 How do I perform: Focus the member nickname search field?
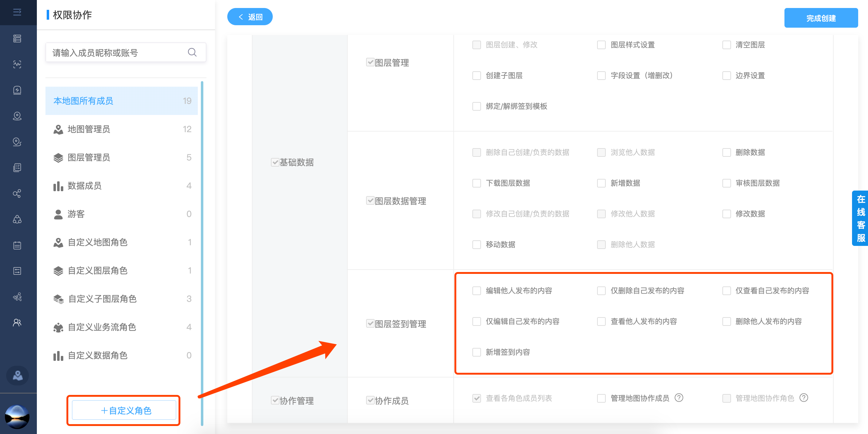point(126,52)
